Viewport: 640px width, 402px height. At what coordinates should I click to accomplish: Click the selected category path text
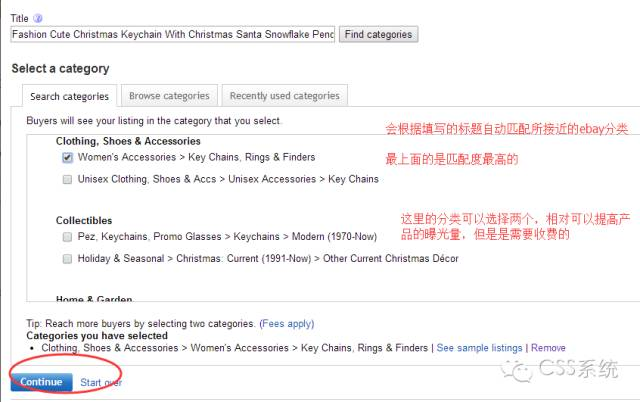click(x=235, y=348)
